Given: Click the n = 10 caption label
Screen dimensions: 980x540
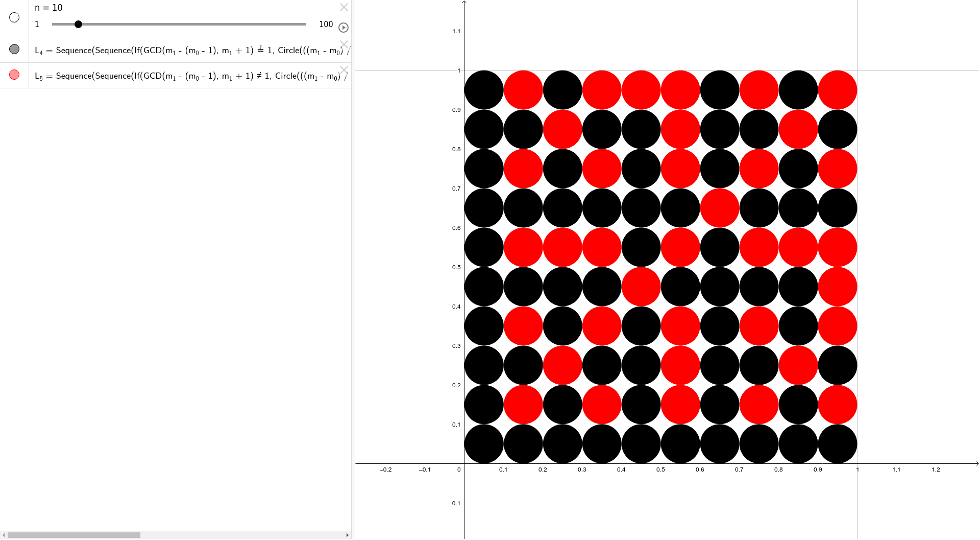Looking at the screenshot, I should (x=48, y=8).
